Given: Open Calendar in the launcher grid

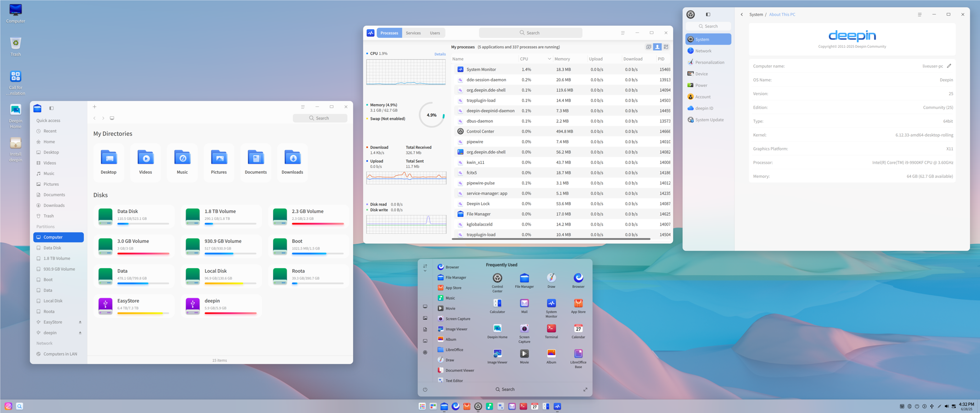Looking at the screenshot, I should click(578, 331).
